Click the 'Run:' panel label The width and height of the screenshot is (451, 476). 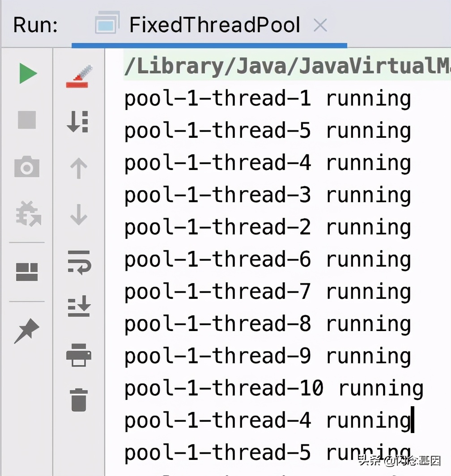(35, 25)
